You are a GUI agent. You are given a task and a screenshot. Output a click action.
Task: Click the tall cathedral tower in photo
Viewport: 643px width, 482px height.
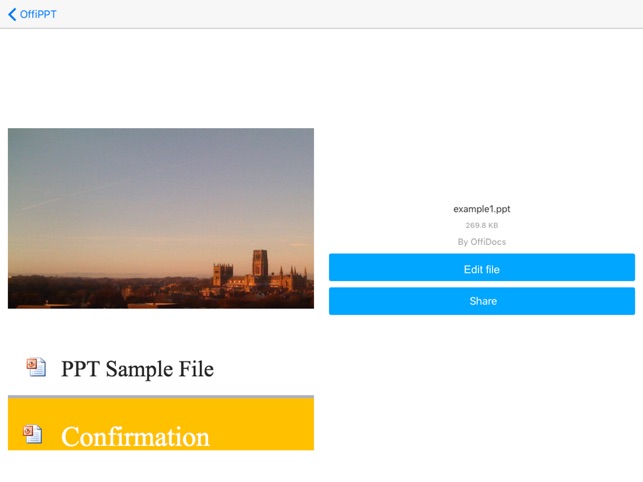click(x=260, y=263)
